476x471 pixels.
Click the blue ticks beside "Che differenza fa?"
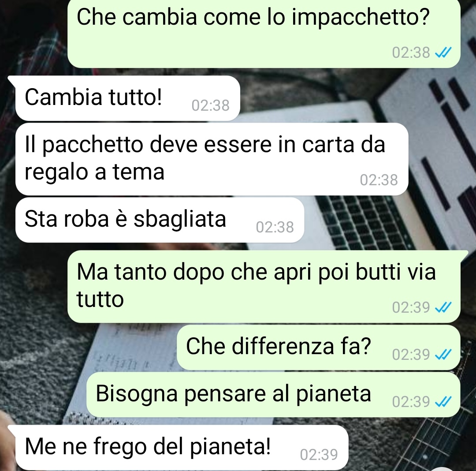tap(443, 355)
